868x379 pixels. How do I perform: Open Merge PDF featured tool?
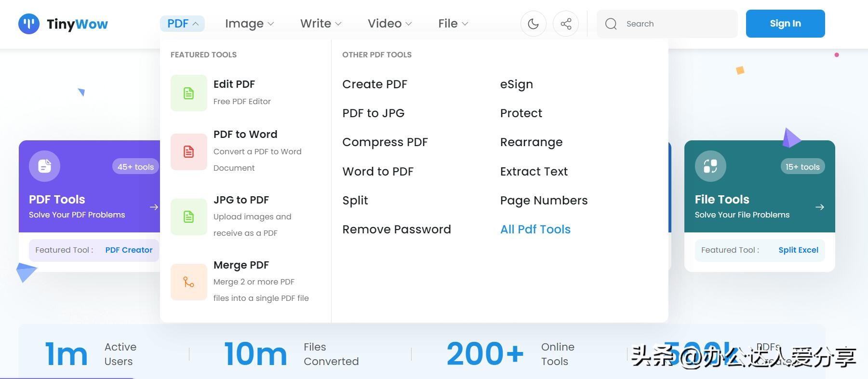(241, 265)
